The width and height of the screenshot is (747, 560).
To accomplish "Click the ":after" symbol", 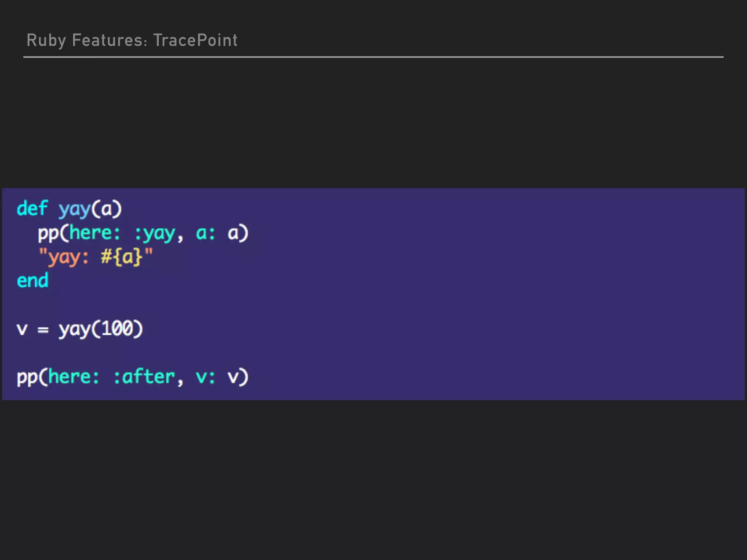I will 144,377.
